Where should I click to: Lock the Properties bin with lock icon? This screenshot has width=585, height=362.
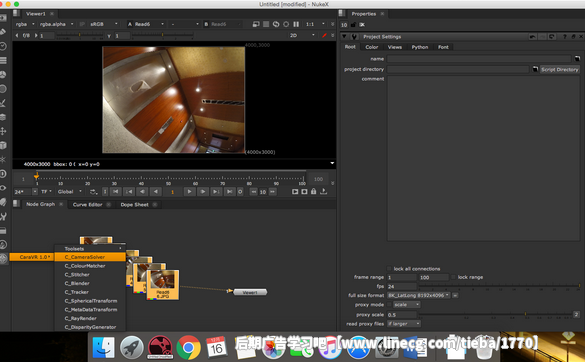coord(353,25)
